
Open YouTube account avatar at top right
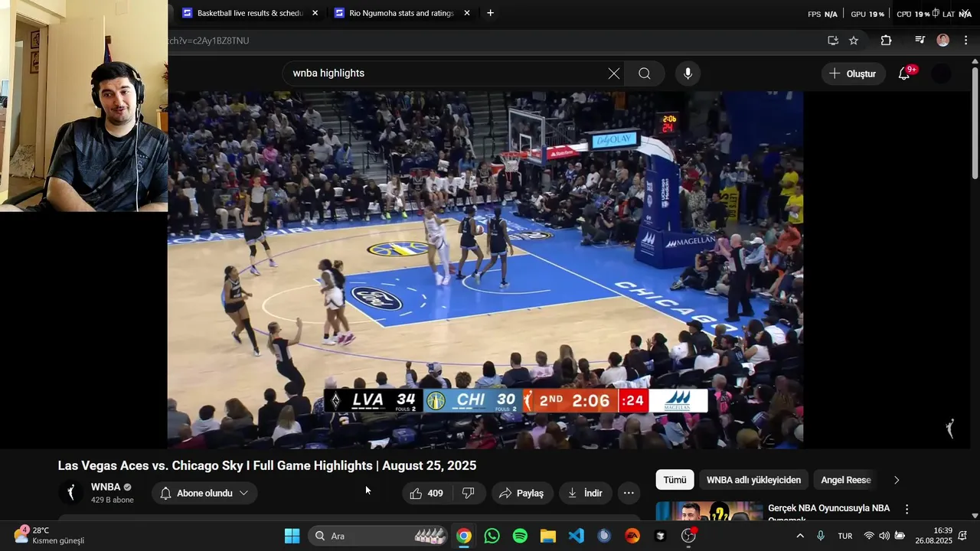click(941, 73)
